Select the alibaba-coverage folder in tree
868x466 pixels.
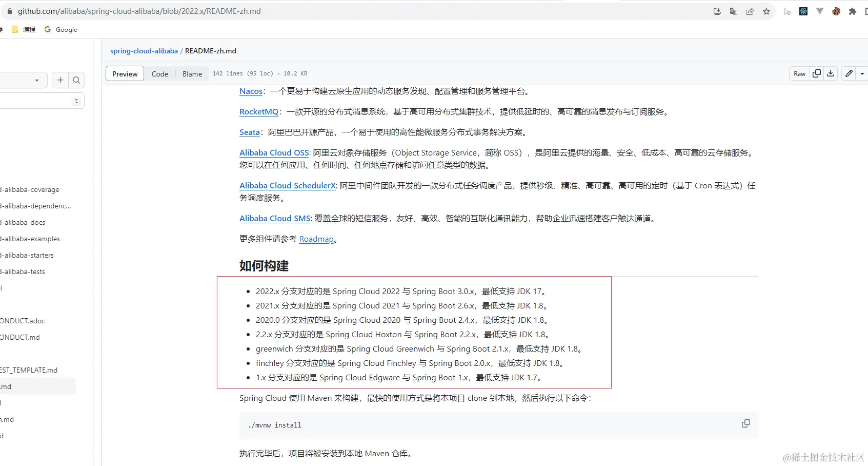tap(31, 189)
